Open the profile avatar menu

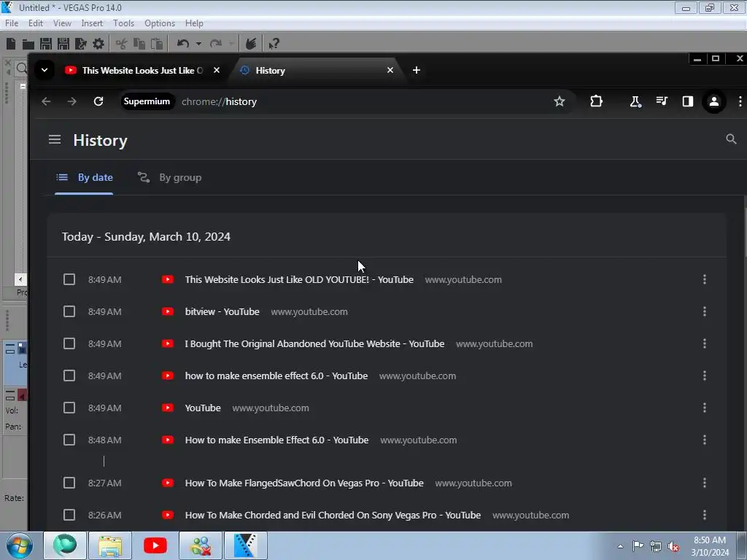pos(713,101)
